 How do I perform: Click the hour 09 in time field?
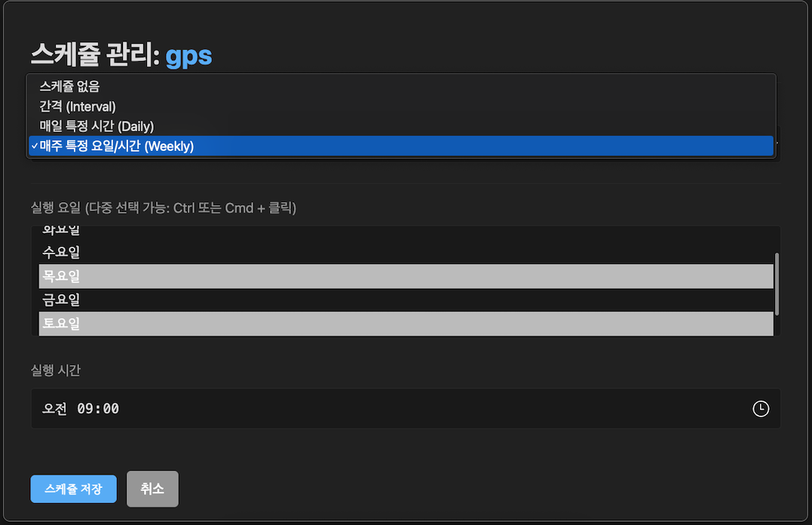pyautogui.click(x=85, y=409)
